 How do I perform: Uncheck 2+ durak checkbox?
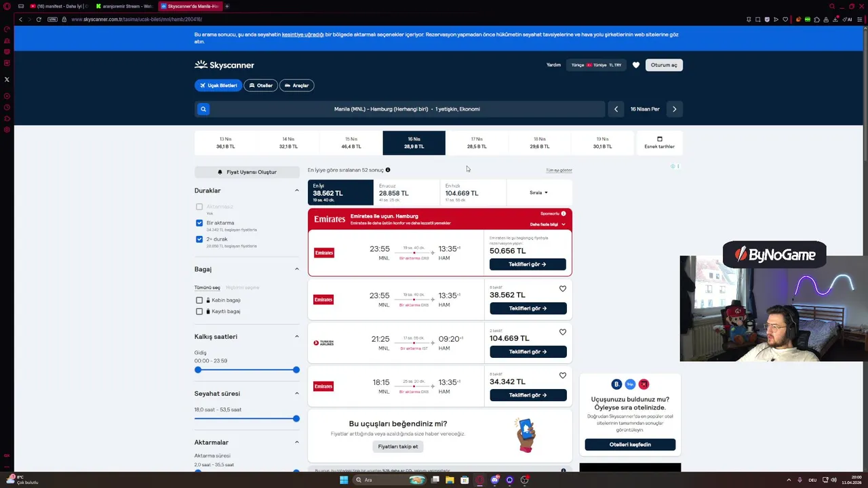point(199,239)
